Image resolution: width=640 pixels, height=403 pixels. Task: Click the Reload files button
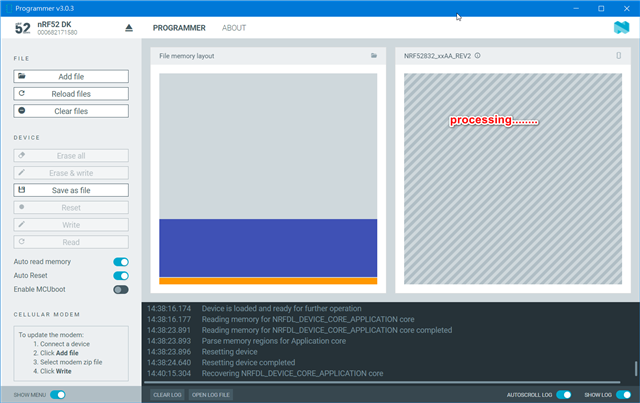coord(71,94)
